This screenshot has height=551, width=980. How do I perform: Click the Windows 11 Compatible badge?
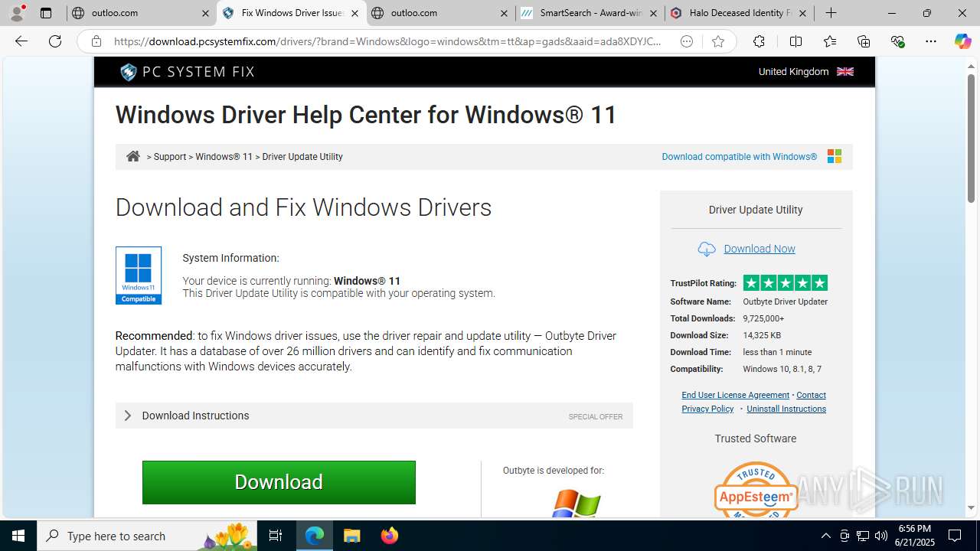point(139,275)
